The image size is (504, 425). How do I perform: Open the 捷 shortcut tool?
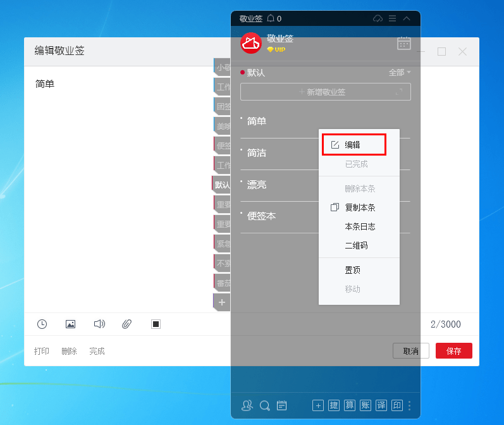(334, 405)
